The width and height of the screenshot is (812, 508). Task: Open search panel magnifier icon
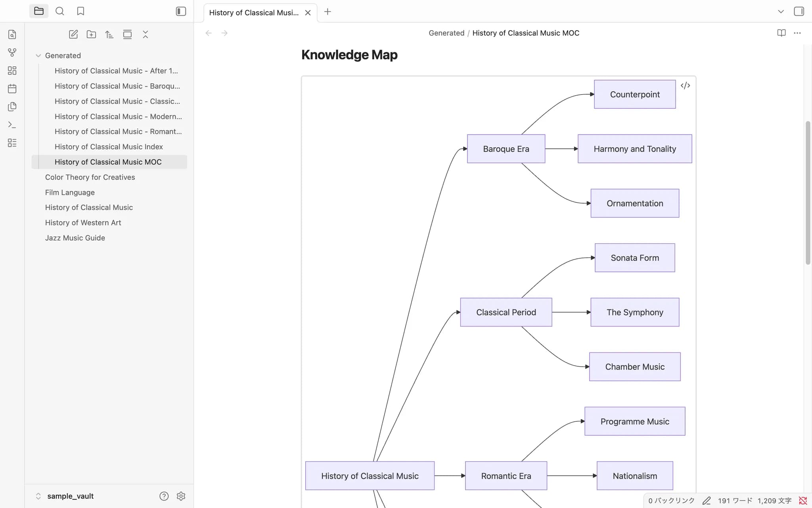click(60, 11)
